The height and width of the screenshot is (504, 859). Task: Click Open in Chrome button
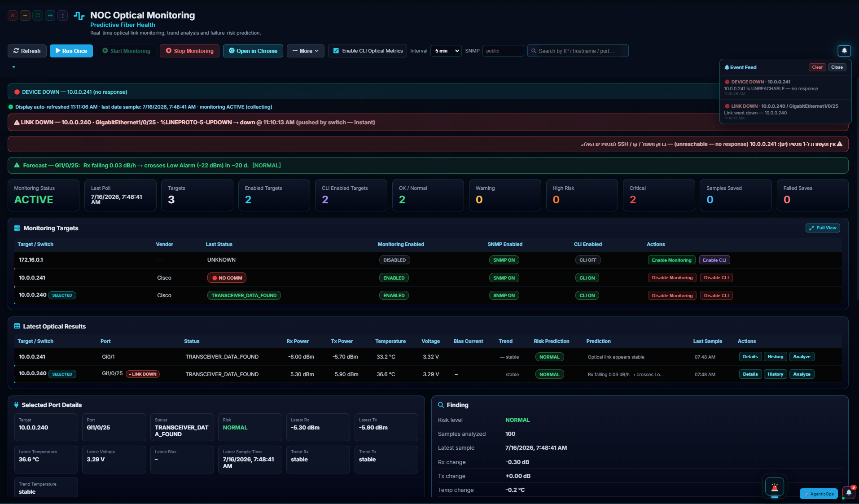point(253,51)
